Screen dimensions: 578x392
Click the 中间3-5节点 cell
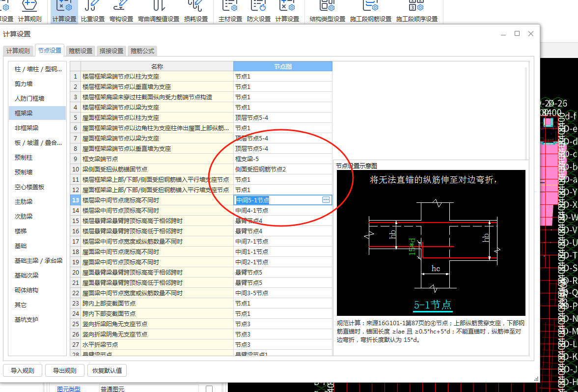(283, 293)
